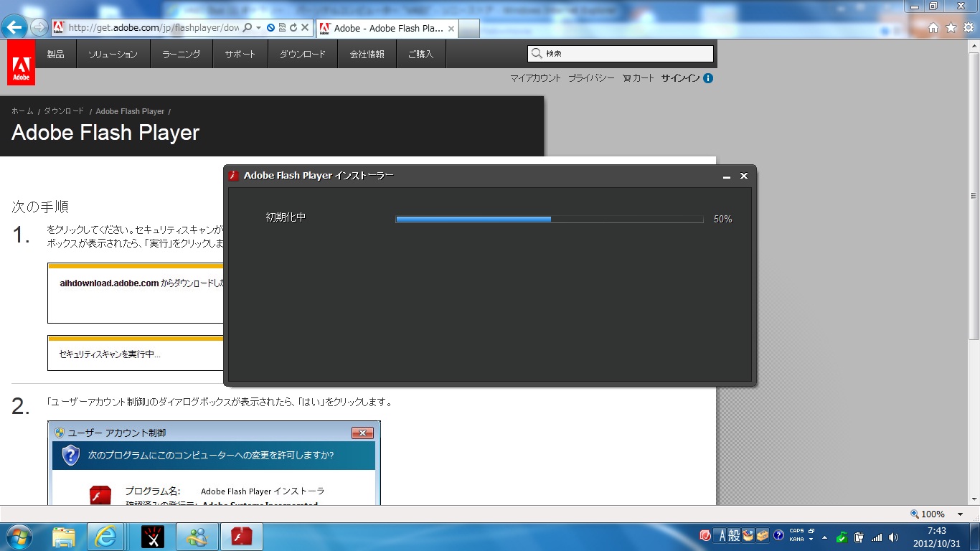Open the 製品 menu

(x=55, y=54)
